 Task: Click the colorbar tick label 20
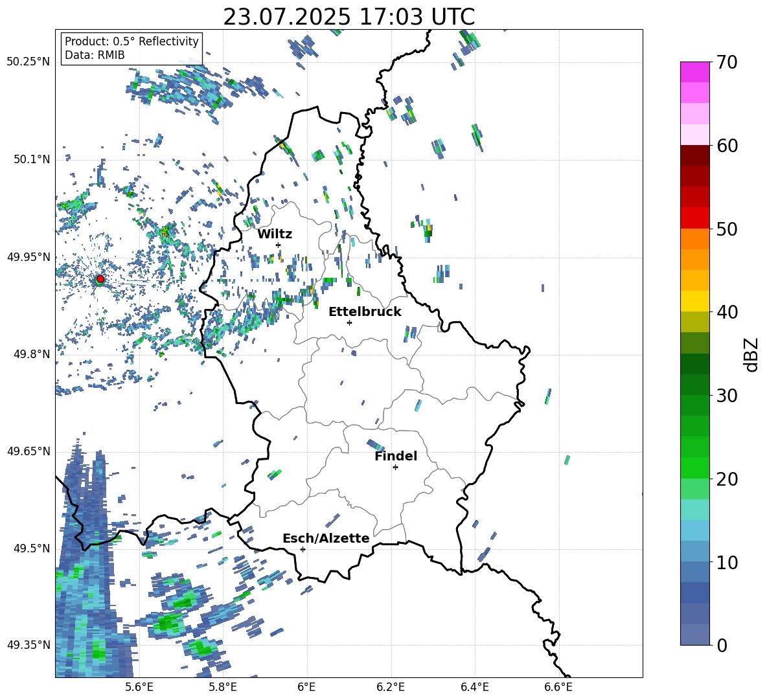[x=727, y=479]
